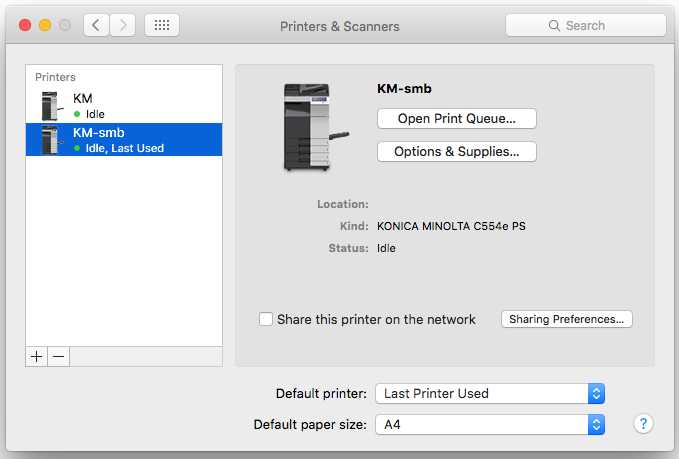
Task: Minimize the Printers & Scanners window
Action: coord(45,25)
